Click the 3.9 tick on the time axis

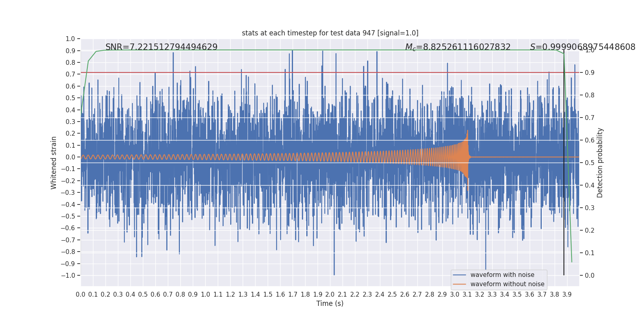coord(567,295)
